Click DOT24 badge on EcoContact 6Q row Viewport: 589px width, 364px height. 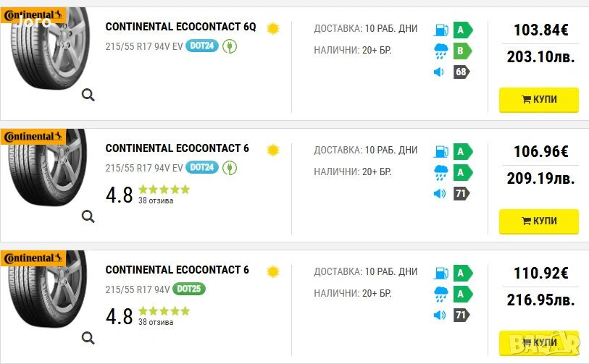point(202,46)
